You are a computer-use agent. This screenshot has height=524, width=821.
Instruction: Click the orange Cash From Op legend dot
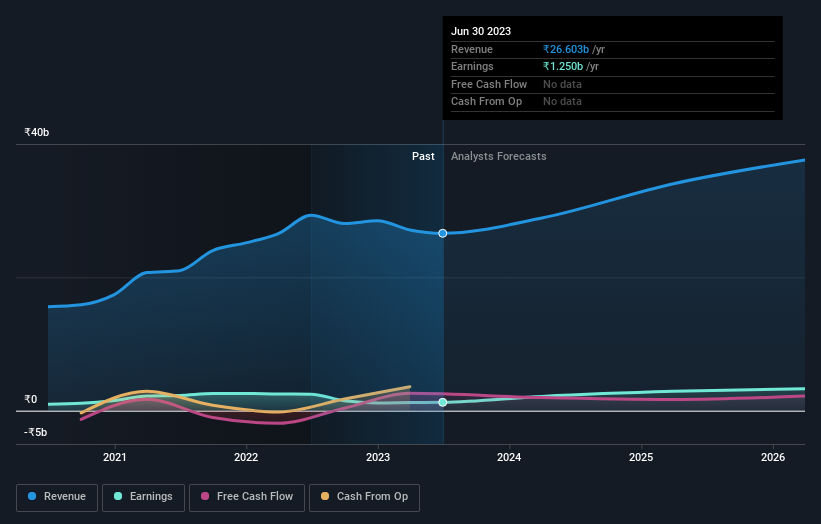pyautogui.click(x=325, y=496)
